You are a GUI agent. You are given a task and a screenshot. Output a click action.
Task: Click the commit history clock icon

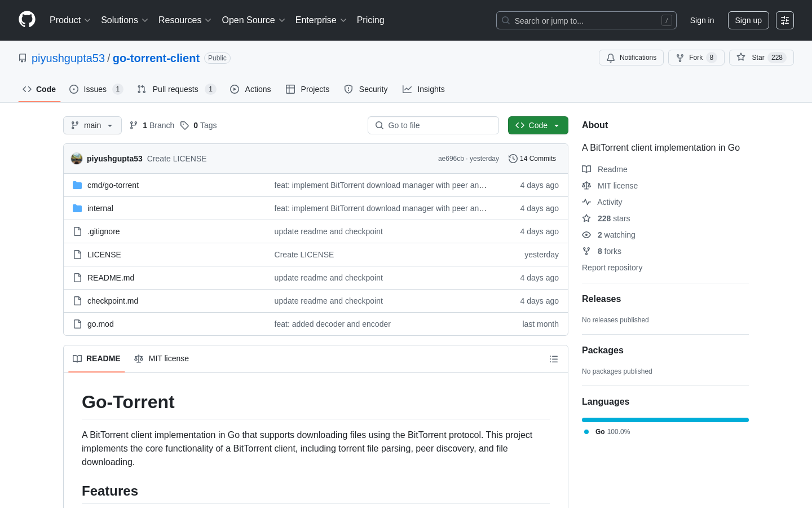[x=513, y=159]
